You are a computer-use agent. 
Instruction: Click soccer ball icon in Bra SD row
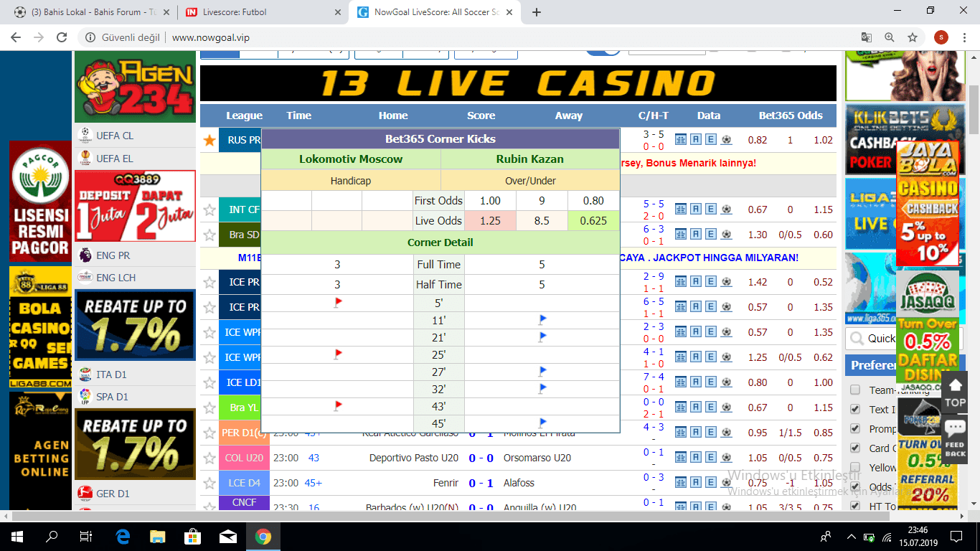[x=726, y=235]
